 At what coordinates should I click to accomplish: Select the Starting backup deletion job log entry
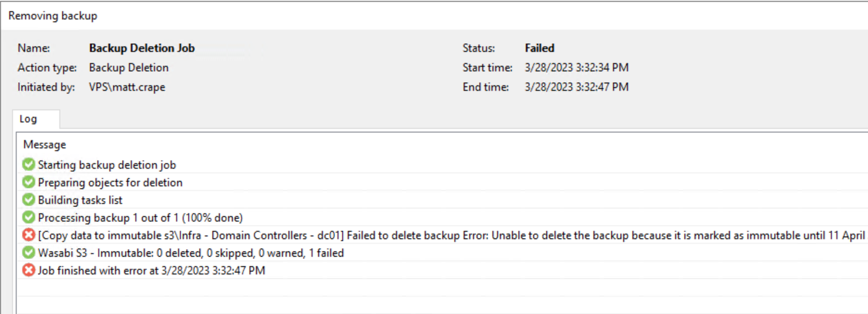[442, 164]
